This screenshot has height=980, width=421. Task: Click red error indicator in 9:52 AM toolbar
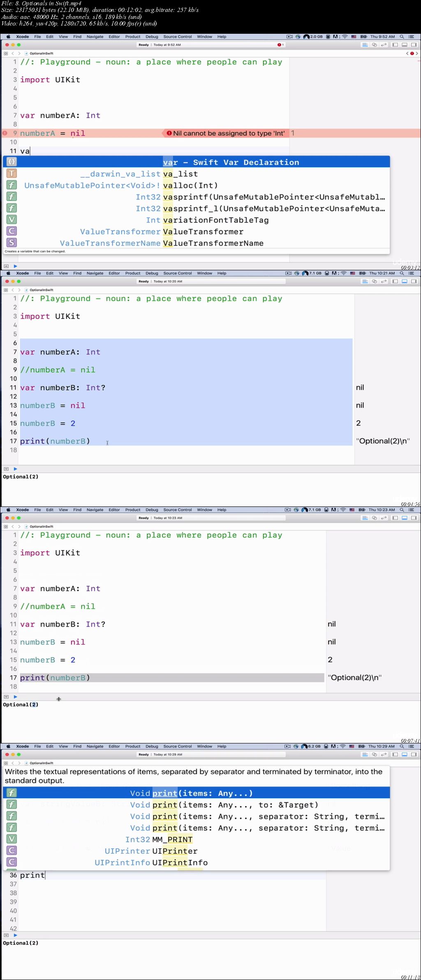tap(280, 45)
